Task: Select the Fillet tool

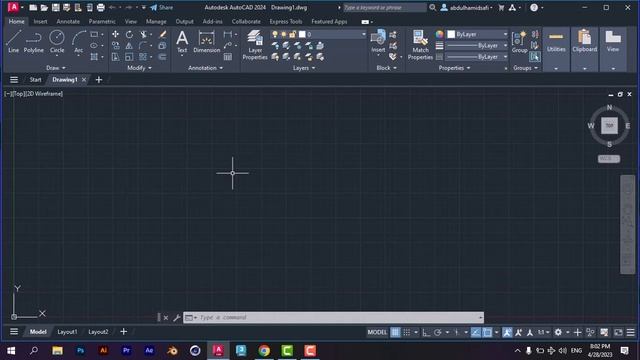Action: (x=142, y=46)
